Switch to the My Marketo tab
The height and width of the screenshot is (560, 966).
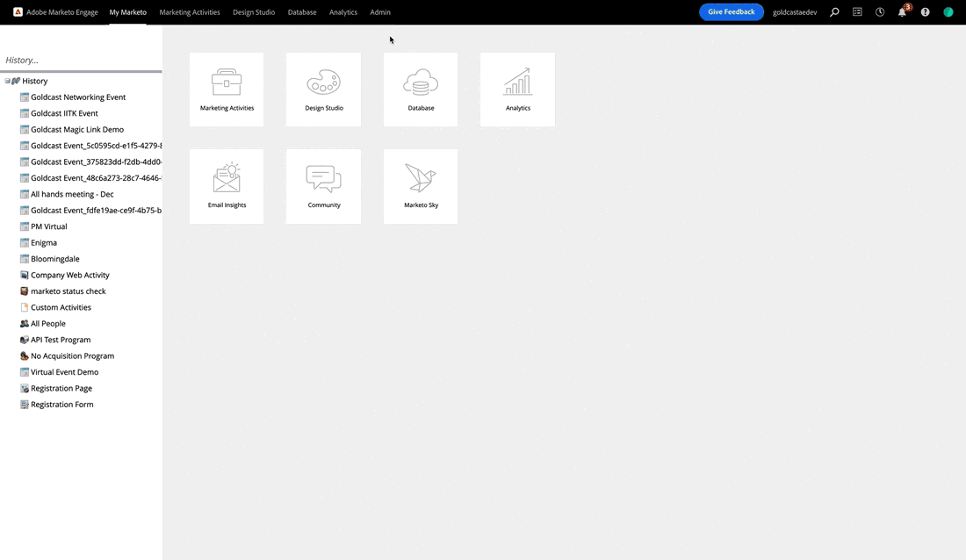(127, 11)
